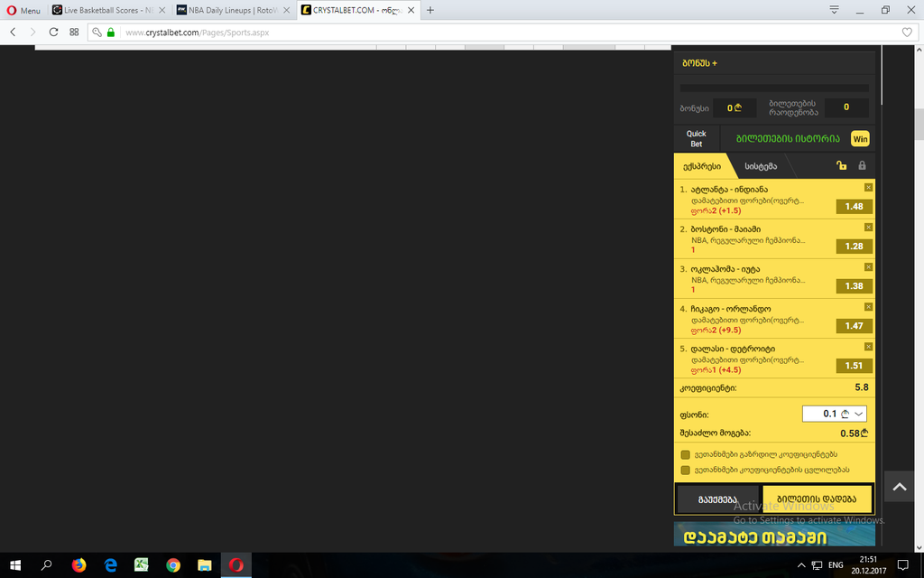The image size is (924, 578).
Task: Click the page vertical scrollbar thumb
Action: coord(918,124)
